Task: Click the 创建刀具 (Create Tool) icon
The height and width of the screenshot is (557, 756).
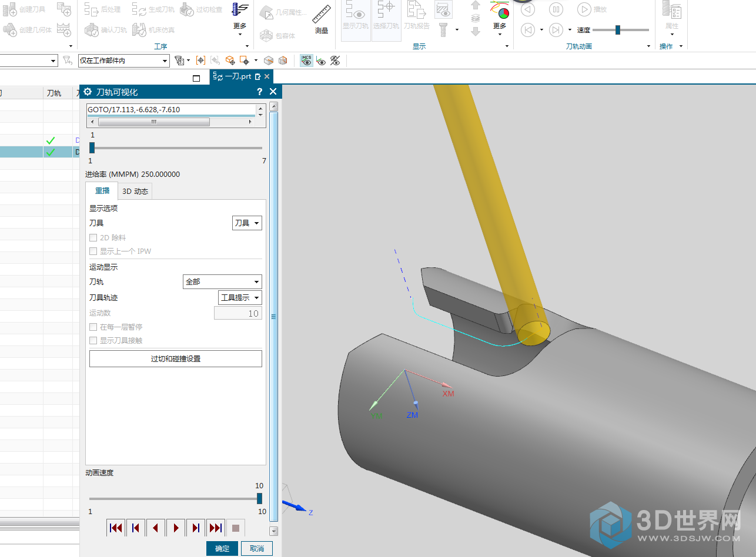Action: pos(9,9)
